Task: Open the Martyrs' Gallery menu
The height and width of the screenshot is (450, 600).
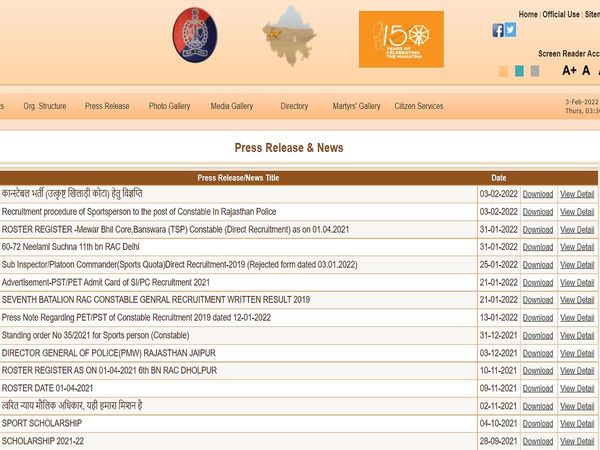Action: click(x=356, y=106)
